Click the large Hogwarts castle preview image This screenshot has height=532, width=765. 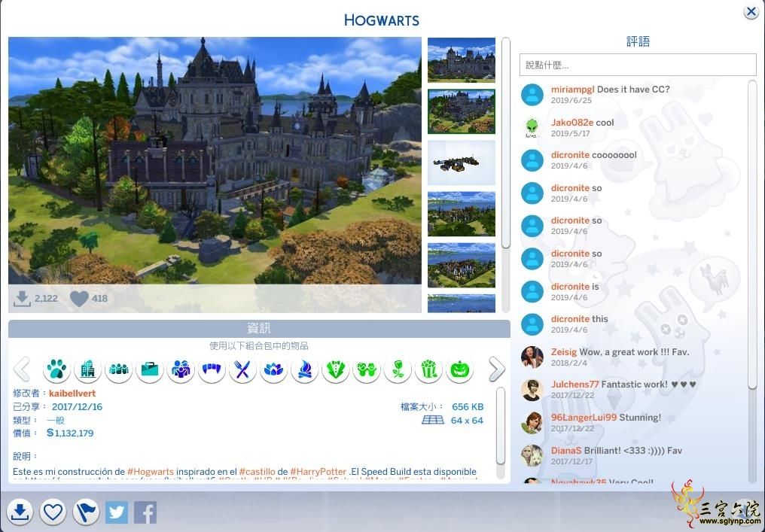(x=215, y=160)
